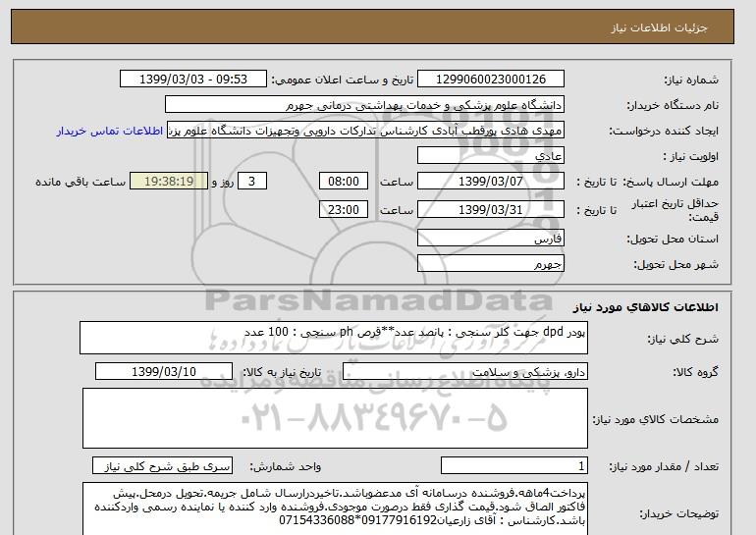
Task: Click response deadline date 1399/03/07
Action: point(490,182)
